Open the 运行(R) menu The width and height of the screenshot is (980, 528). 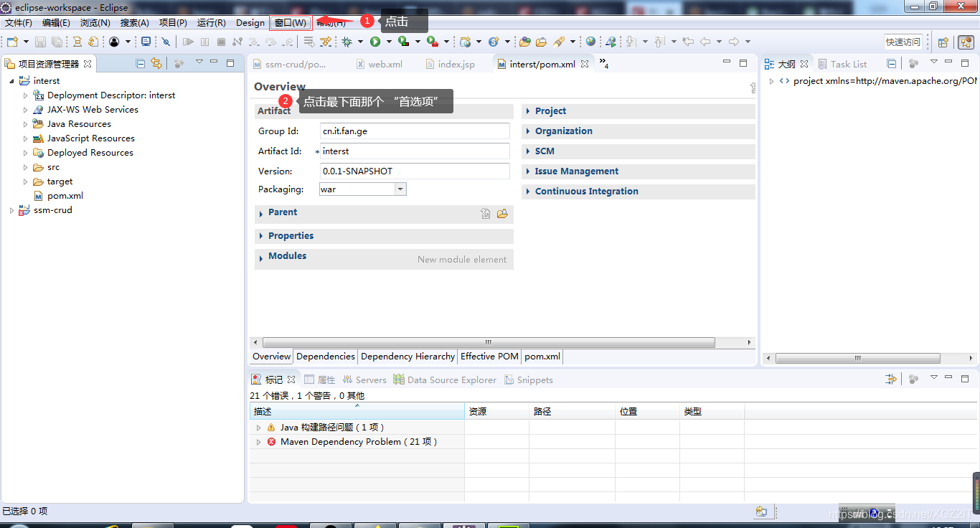coord(211,22)
